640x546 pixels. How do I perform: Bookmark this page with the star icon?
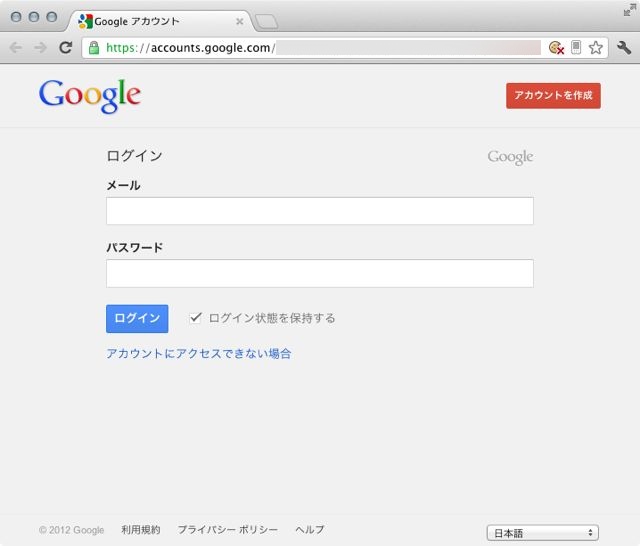(596, 48)
